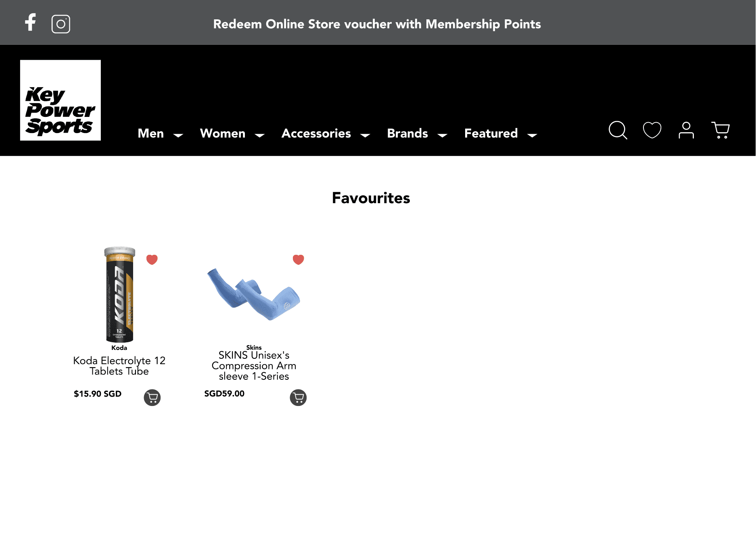The width and height of the screenshot is (756, 541).
Task: Open the Women menu
Action: click(223, 133)
